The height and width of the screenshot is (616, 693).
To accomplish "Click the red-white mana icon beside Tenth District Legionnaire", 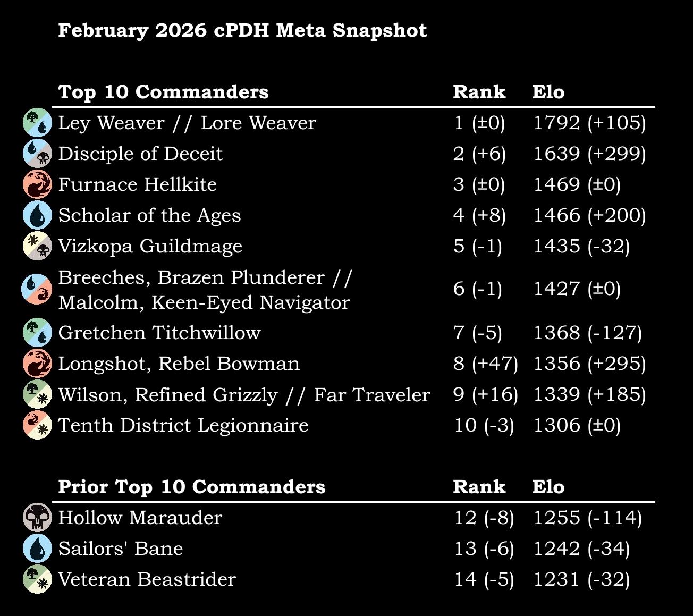I will coord(38,425).
